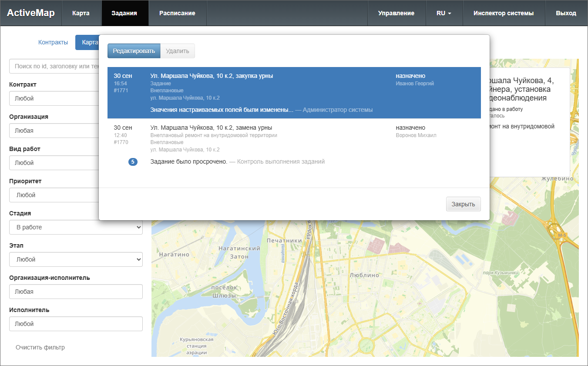Screen dimensions: 588x366
Task: Click the Удалить button
Action: 178,51
